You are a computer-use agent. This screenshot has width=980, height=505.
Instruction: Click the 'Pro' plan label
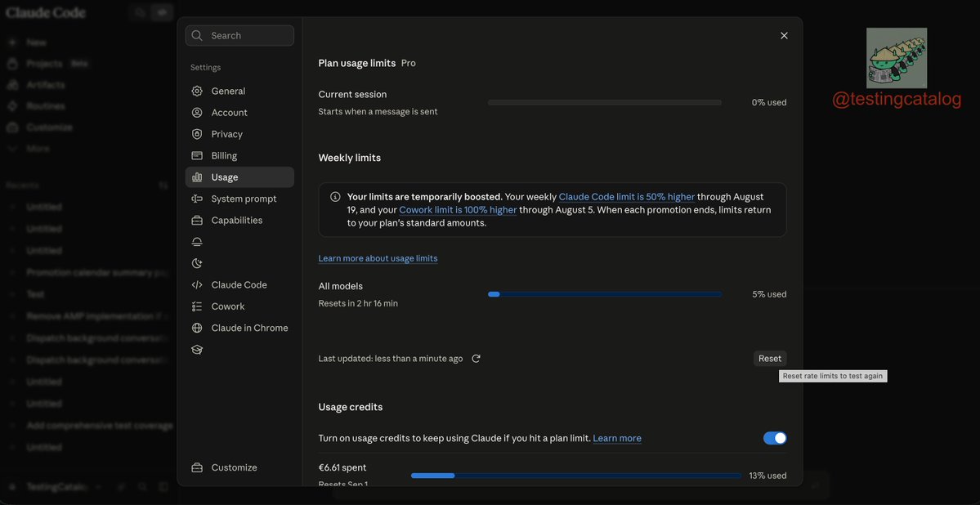[408, 63]
